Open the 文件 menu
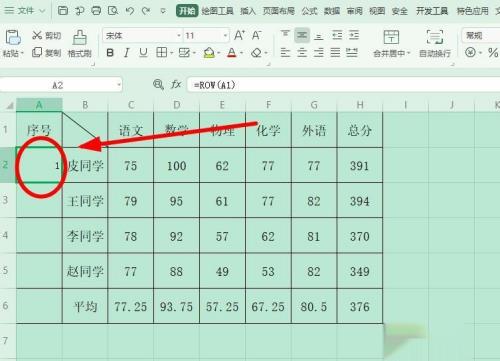 [x=25, y=11]
